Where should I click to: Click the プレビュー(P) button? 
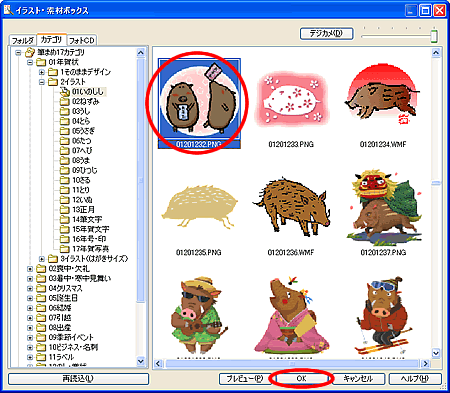coord(245,379)
